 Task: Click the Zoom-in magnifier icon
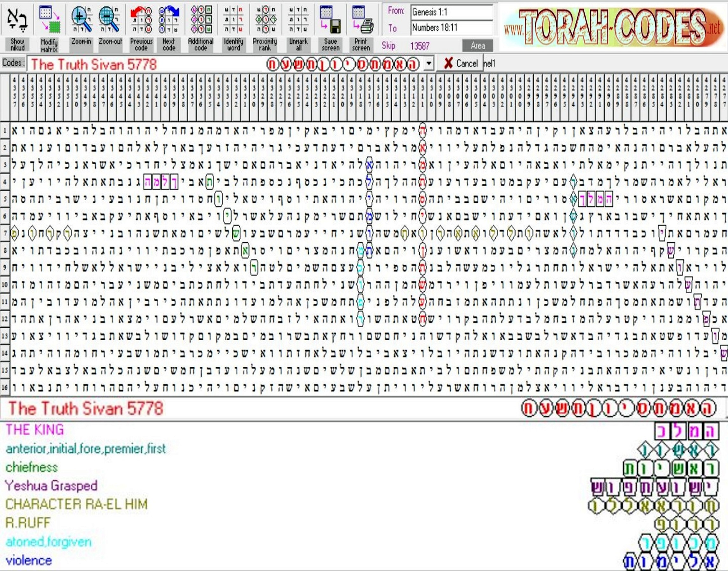point(81,20)
